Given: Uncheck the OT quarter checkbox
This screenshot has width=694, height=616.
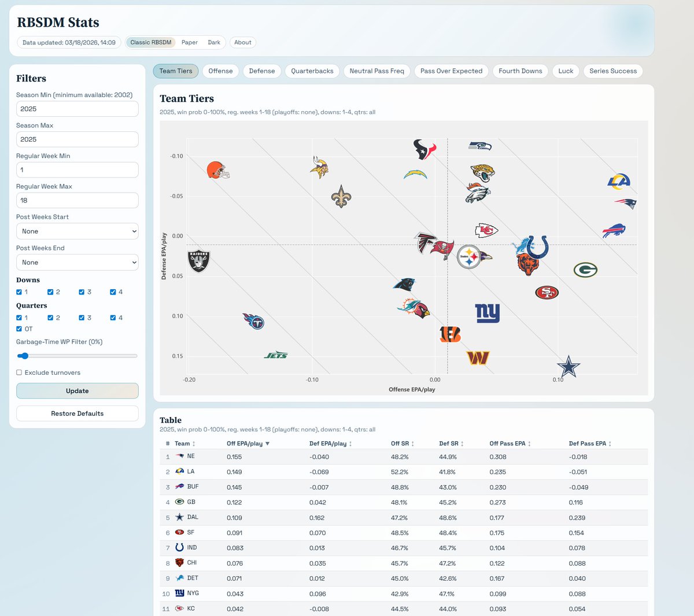Looking at the screenshot, I should click(19, 329).
